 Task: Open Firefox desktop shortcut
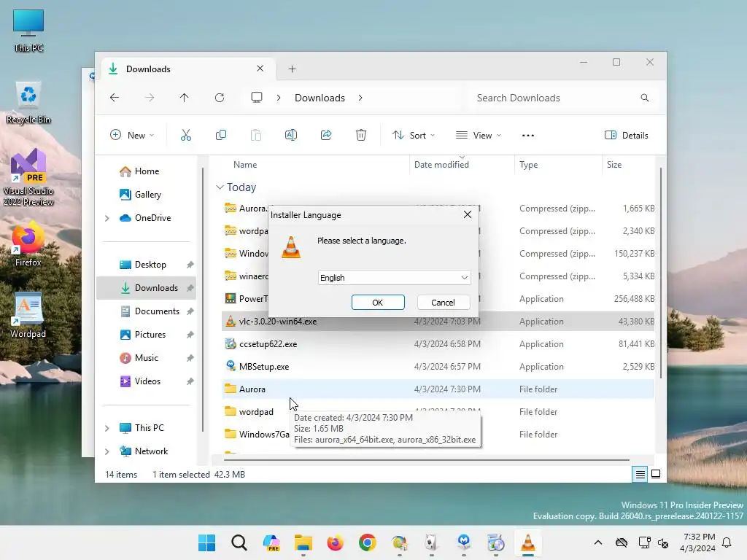(28, 244)
